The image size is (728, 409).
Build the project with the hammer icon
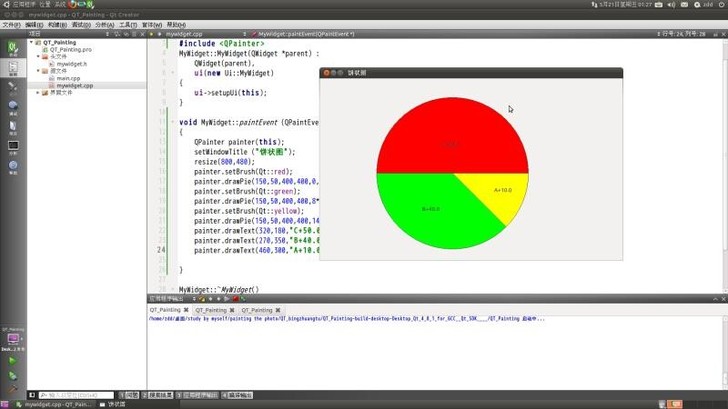[x=13, y=390]
